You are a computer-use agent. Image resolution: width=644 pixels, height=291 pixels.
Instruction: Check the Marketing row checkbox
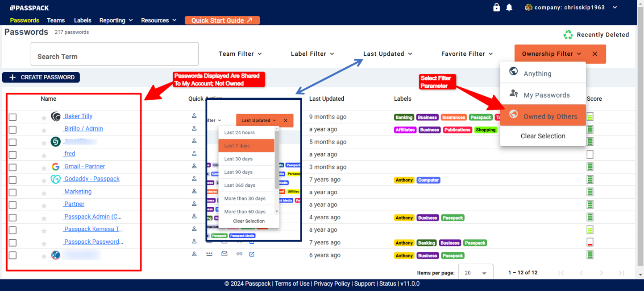coord(12,193)
